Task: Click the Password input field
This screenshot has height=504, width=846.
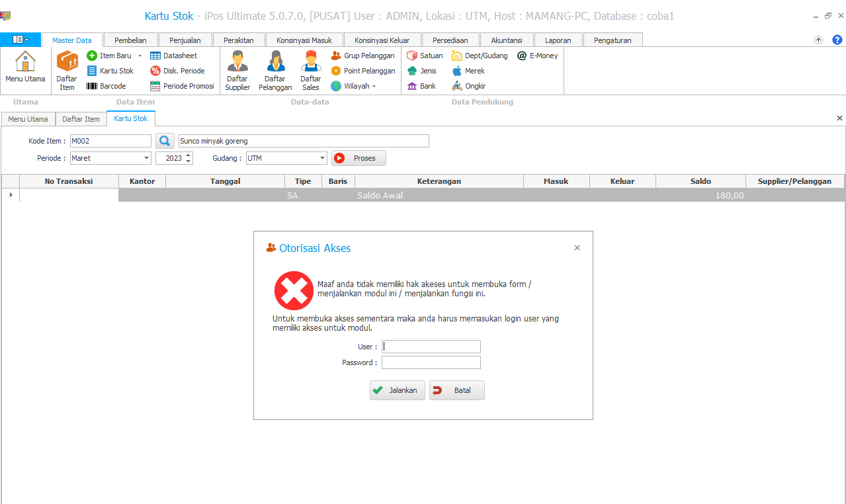Action: tap(431, 362)
